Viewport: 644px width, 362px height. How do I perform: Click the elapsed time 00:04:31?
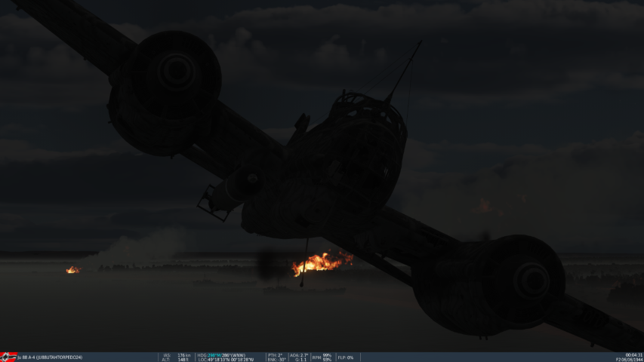tap(633, 354)
